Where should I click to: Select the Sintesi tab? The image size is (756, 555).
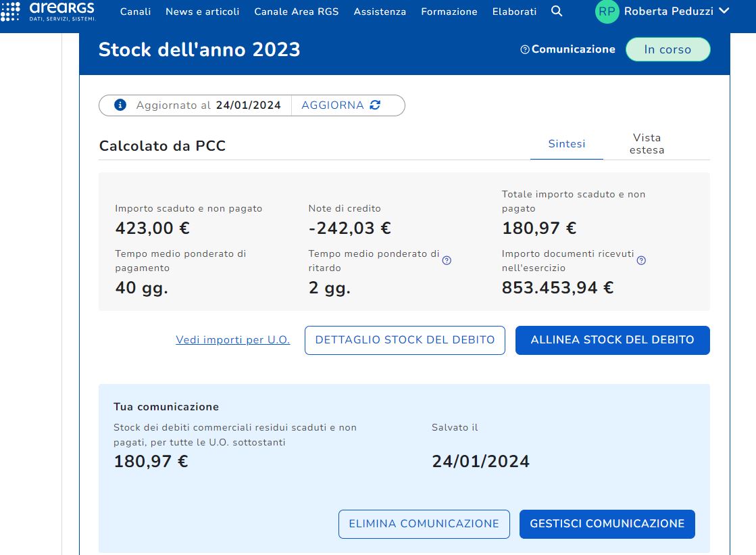pyautogui.click(x=566, y=144)
